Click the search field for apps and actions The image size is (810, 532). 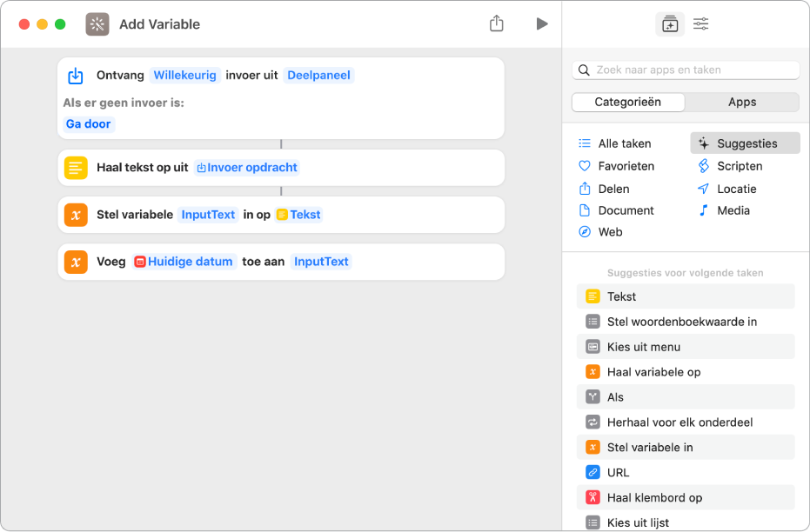click(687, 70)
